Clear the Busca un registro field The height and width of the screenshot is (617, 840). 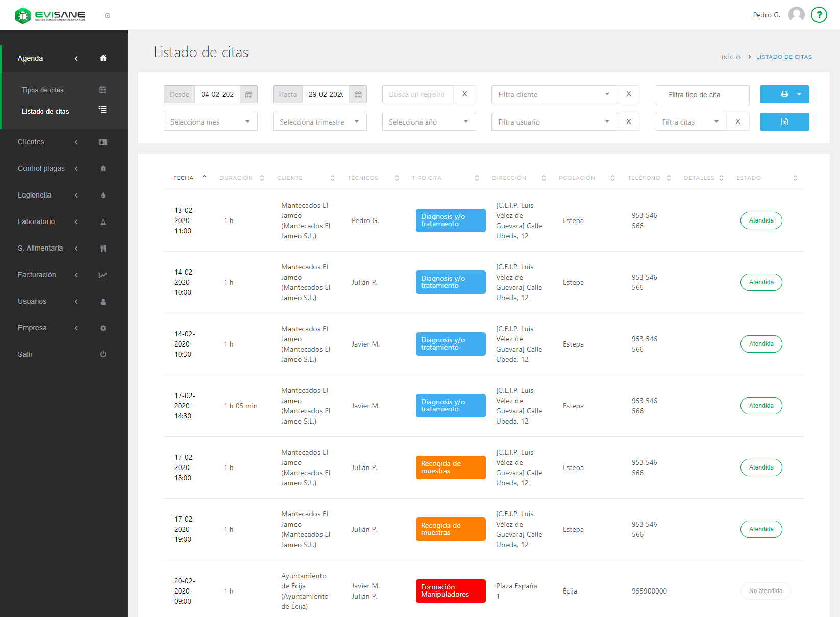[464, 94]
